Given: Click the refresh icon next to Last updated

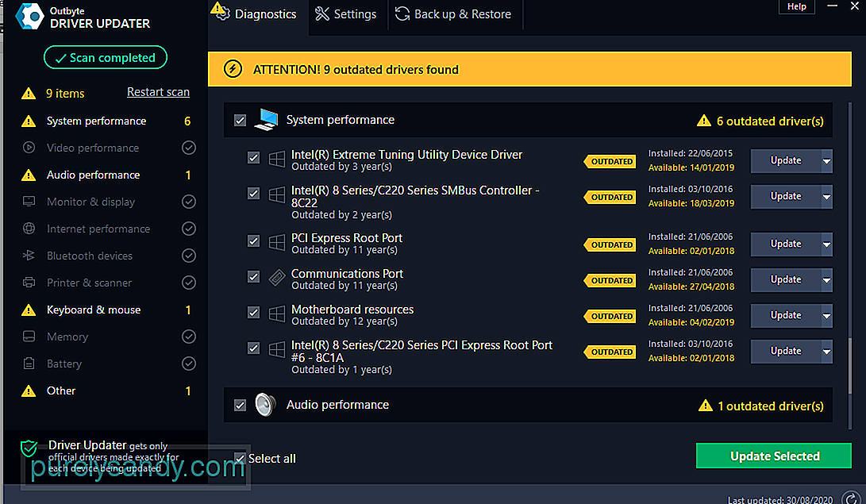Looking at the screenshot, I should pyautogui.click(x=851, y=498).
